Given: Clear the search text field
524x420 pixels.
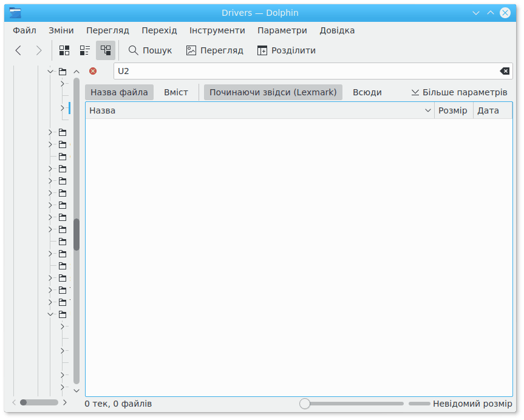Looking at the screenshot, I should (x=505, y=71).
